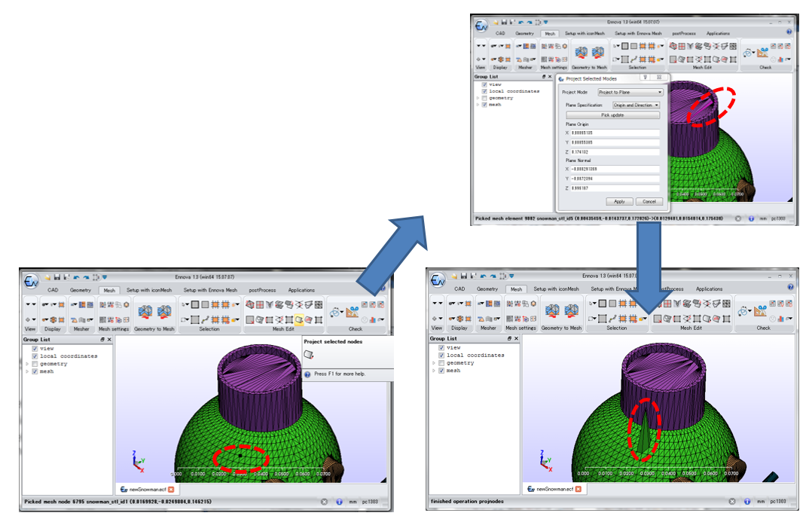
Task: Click the Plane Origin Z input field
Action: point(615,152)
